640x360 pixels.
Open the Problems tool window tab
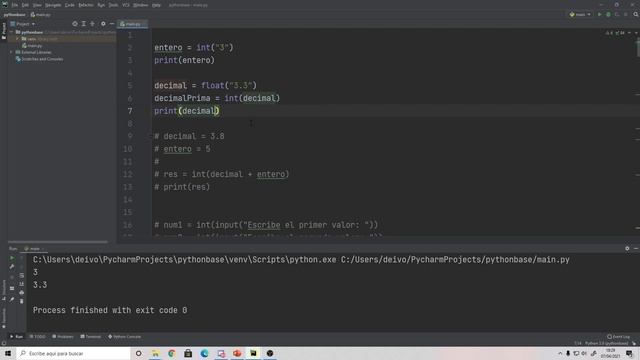click(x=63, y=337)
